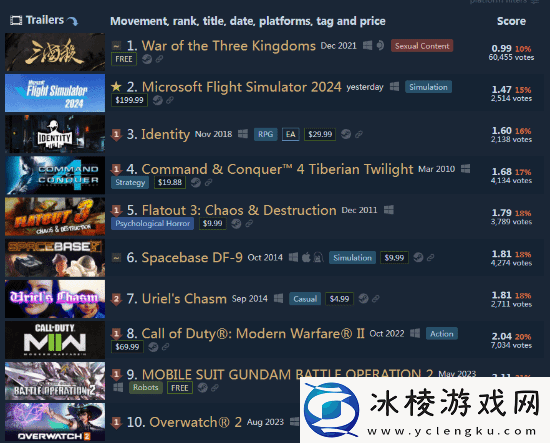Click the Score column header
The width and height of the screenshot is (550, 443).
(x=511, y=21)
